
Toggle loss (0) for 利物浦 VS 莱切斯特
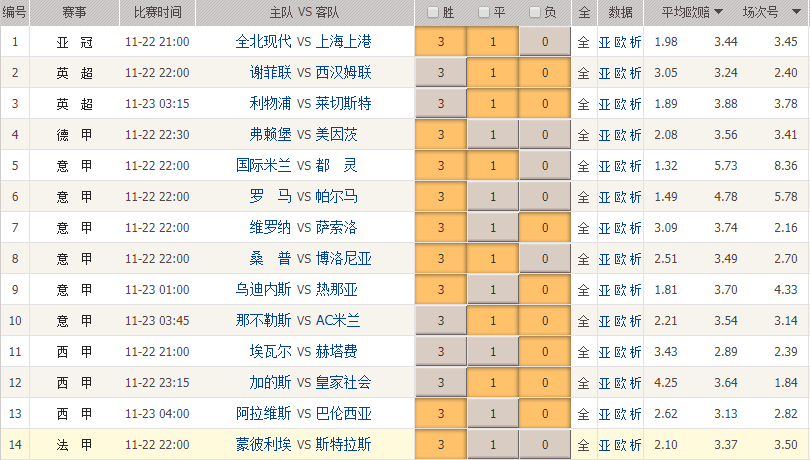(x=545, y=104)
